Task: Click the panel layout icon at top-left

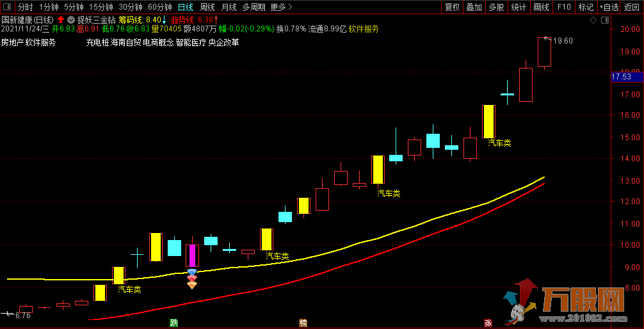Action: [x=7, y=7]
